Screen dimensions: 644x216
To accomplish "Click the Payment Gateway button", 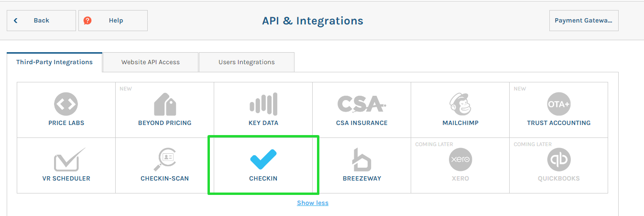I will click(x=583, y=21).
